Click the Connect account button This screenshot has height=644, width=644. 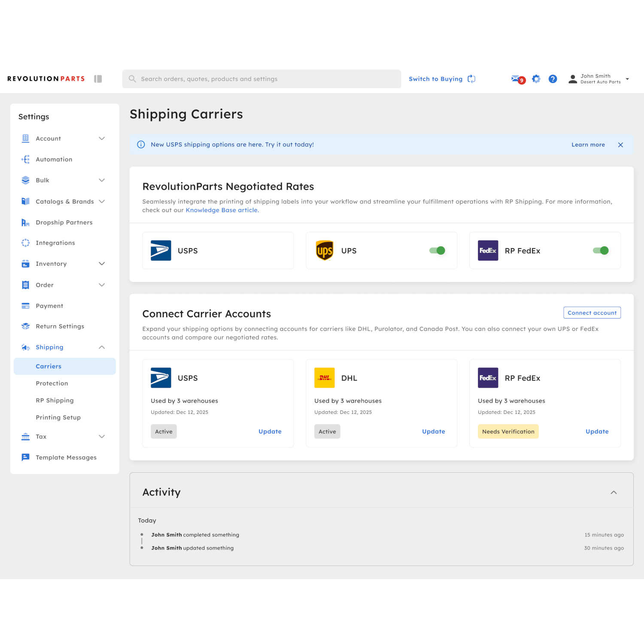(592, 313)
